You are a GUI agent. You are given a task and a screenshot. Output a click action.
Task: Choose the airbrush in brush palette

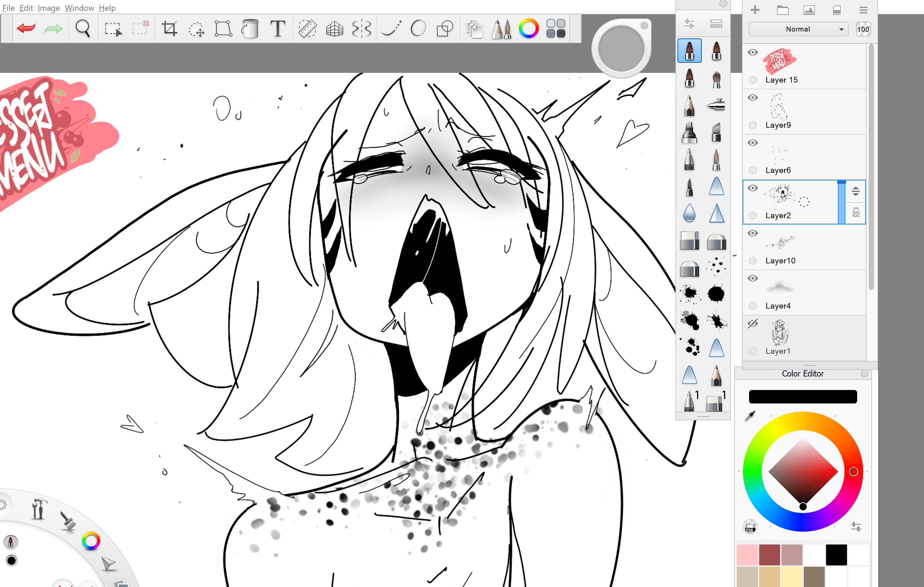coord(716,105)
